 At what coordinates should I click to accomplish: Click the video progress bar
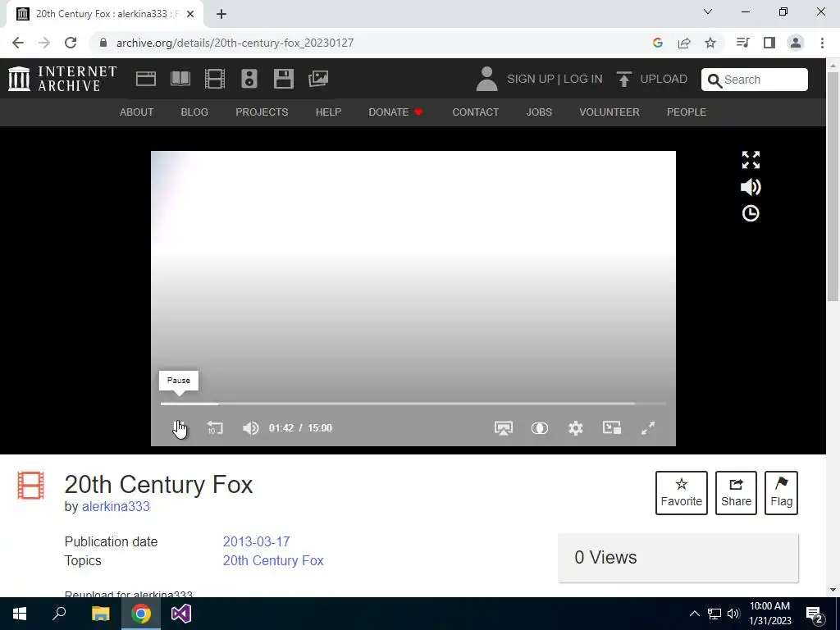413,404
